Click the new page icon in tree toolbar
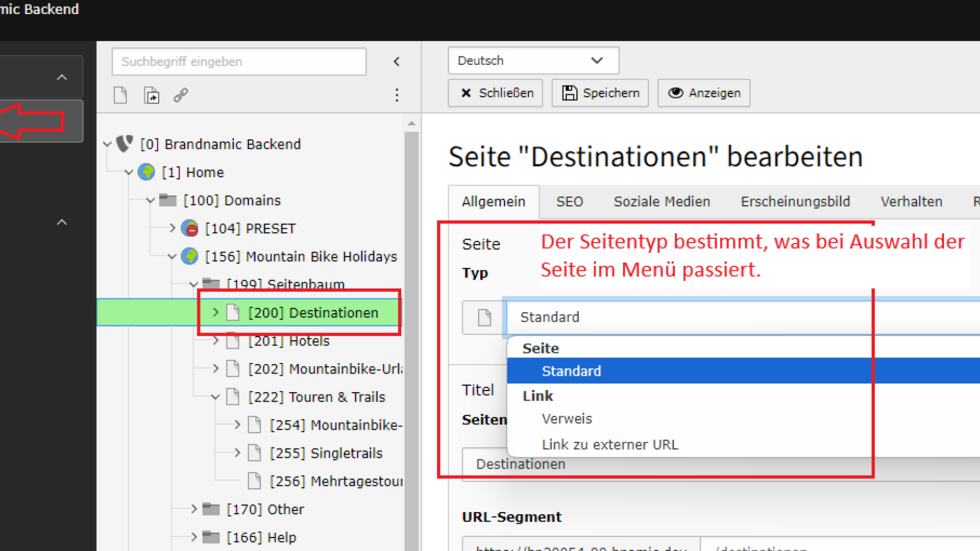Screen dimensions: 980x551 click(x=120, y=95)
